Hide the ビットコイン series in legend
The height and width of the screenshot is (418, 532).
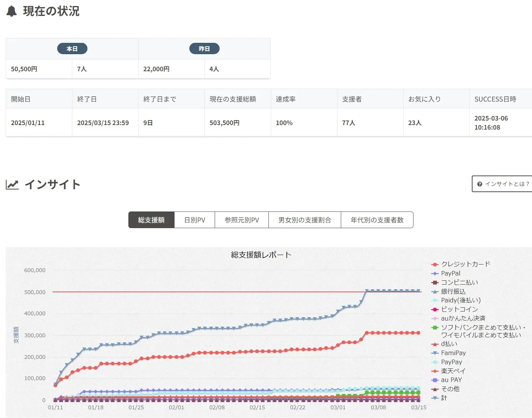point(459,309)
